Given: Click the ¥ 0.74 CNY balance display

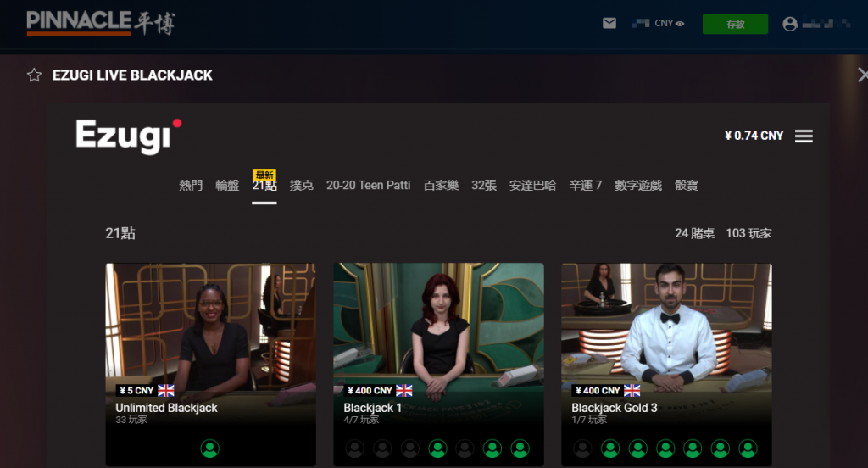Looking at the screenshot, I should [754, 136].
